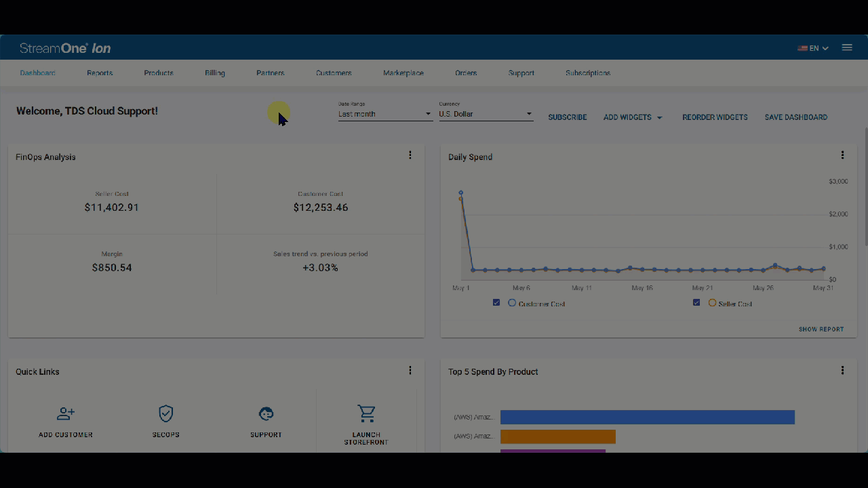The width and height of the screenshot is (868, 488).
Task: Open the hamburger menu icon
Action: tap(847, 47)
